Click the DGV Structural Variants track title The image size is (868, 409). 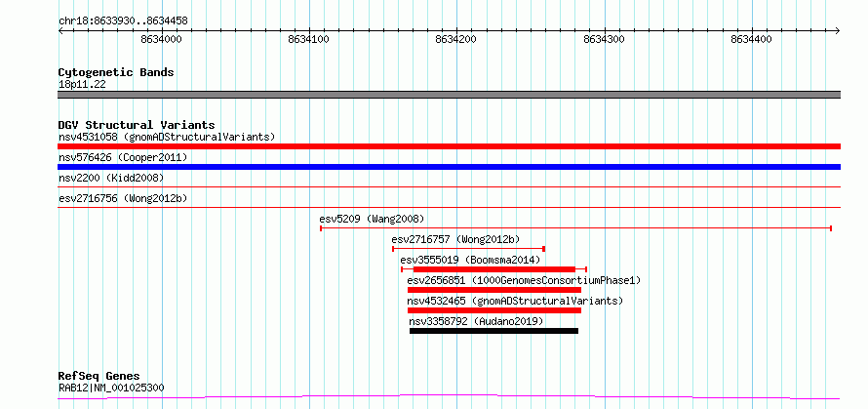[x=137, y=125]
